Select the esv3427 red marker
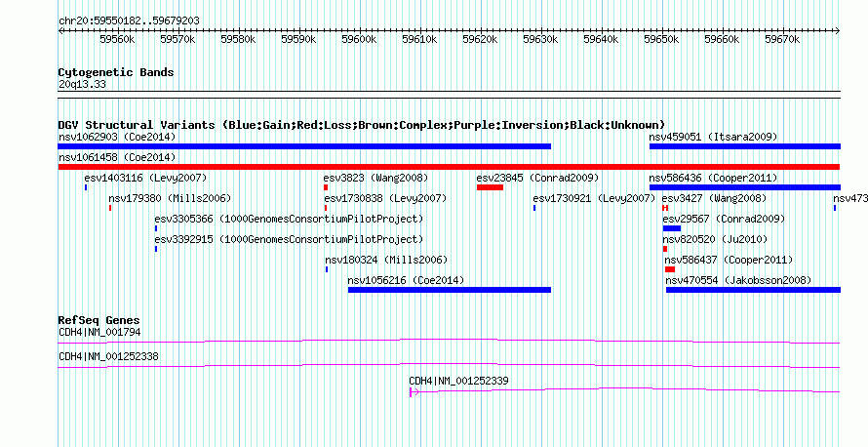This screenshot has height=447, width=868. [x=665, y=208]
